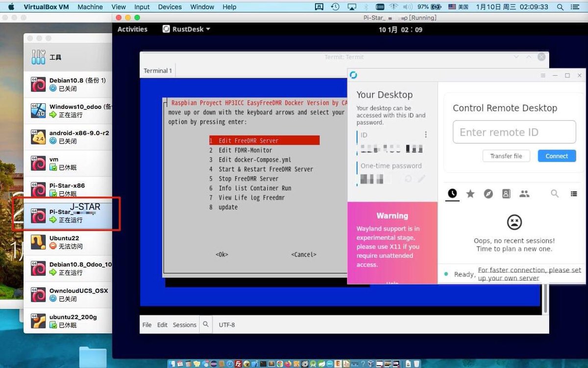Select the Terminal 1 tab
The width and height of the screenshot is (588, 368).
click(x=157, y=70)
